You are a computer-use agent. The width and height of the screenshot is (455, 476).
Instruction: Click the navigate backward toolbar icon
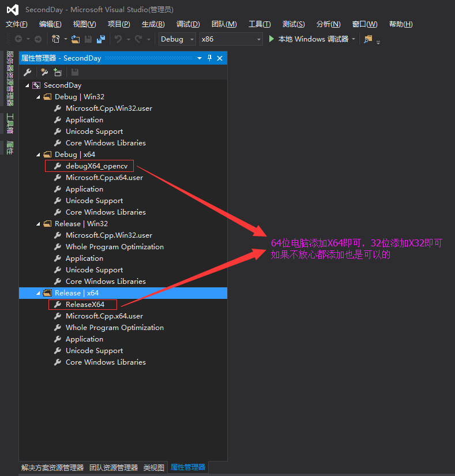point(18,39)
